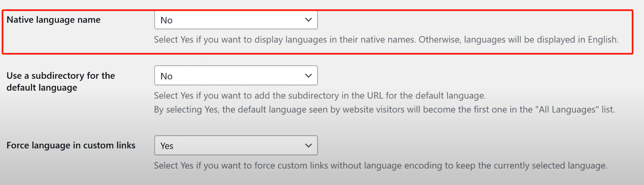Click the "Native language name" label
The width and height of the screenshot is (644, 185).
pyautogui.click(x=54, y=19)
